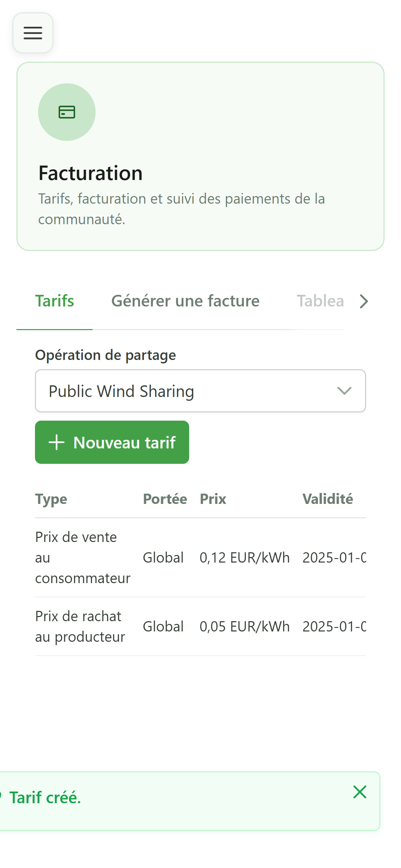Create a tariff with Nouveau tarif
The width and height of the screenshot is (401, 868).
tap(112, 442)
